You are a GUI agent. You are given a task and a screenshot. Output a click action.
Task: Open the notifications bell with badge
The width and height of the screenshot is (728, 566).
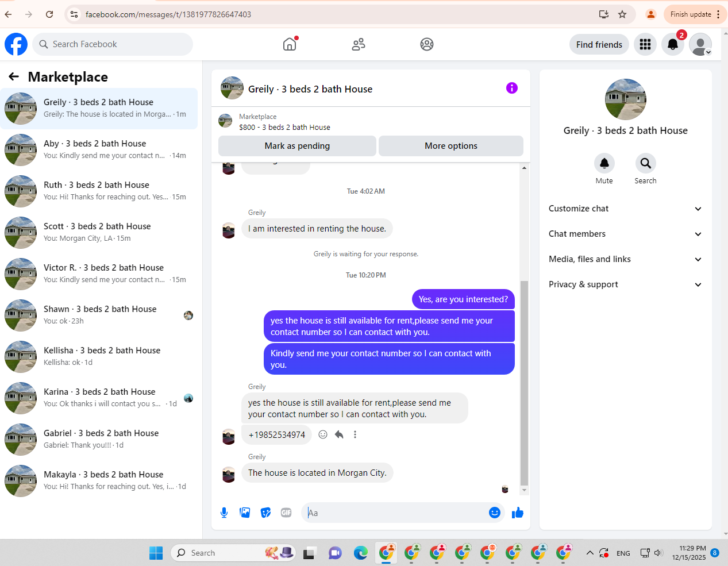click(x=673, y=44)
